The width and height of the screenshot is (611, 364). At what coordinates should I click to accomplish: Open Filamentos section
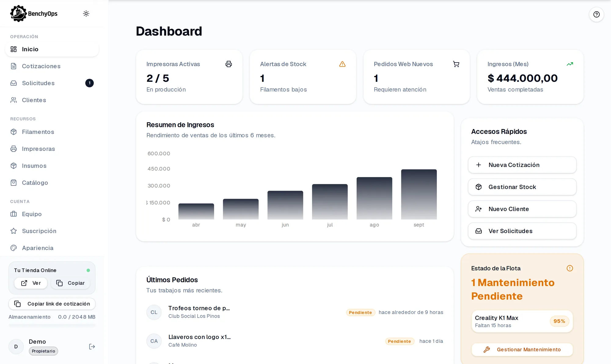(52, 132)
